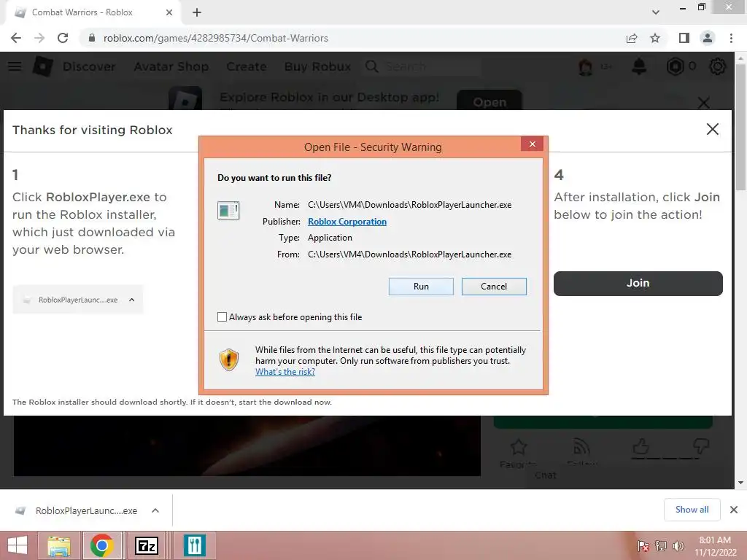The height and width of the screenshot is (560, 747).
Task: Click the network tray icon
Action: pyautogui.click(x=661, y=546)
